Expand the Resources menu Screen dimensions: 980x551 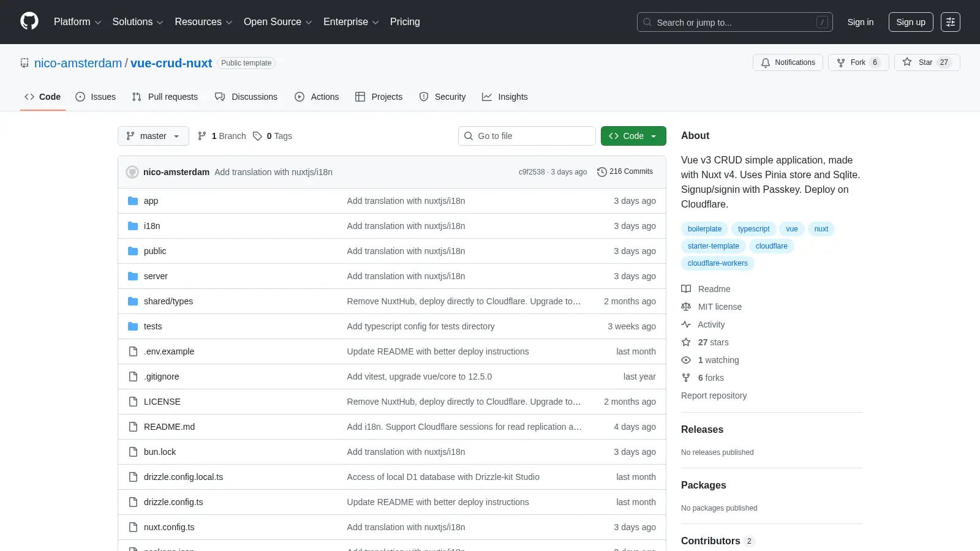click(x=203, y=22)
